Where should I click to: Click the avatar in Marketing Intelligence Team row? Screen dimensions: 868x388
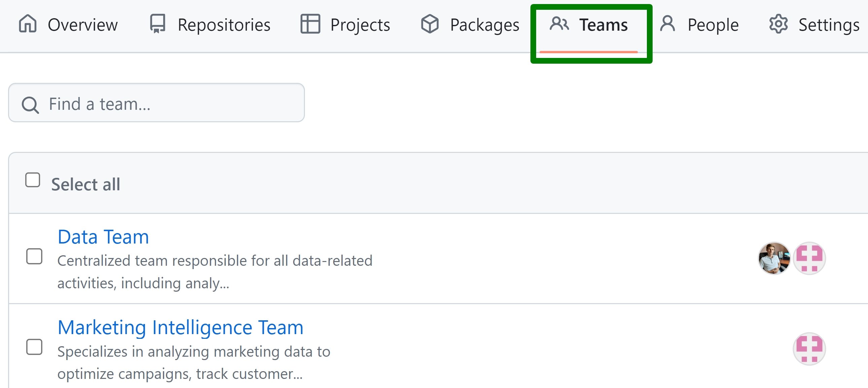point(809,349)
